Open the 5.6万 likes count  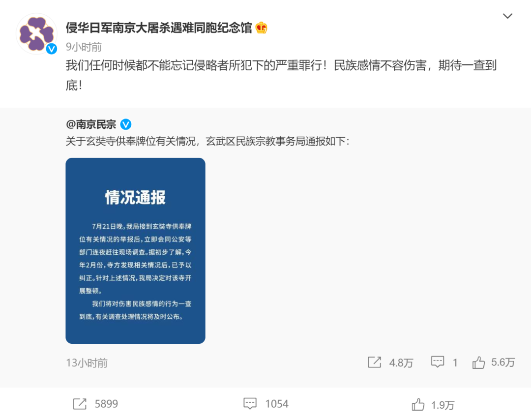coord(503,362)
